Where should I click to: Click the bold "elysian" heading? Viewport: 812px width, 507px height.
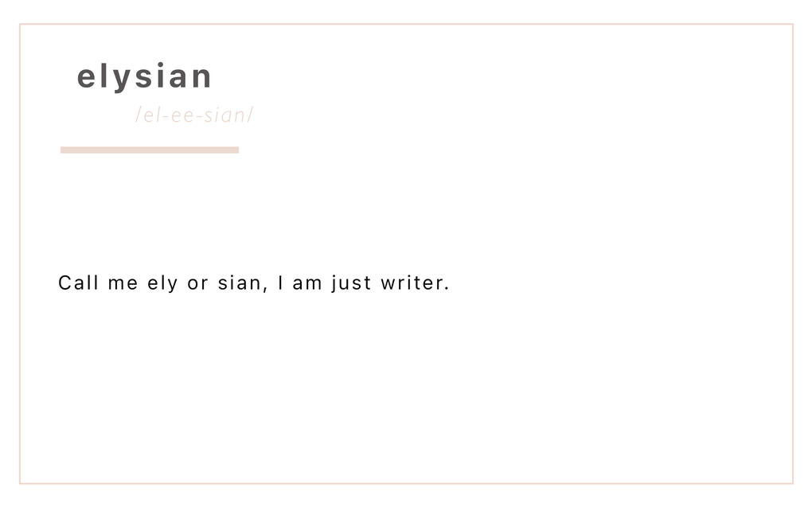click(x=144, y=77)
